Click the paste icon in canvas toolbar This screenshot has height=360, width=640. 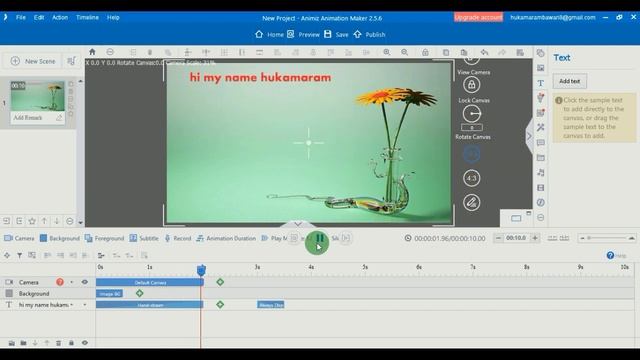464,52
